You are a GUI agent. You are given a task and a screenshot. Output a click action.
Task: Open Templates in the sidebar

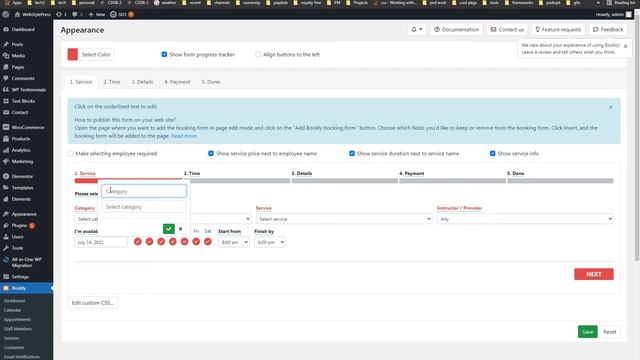click(x=22, y=188)
